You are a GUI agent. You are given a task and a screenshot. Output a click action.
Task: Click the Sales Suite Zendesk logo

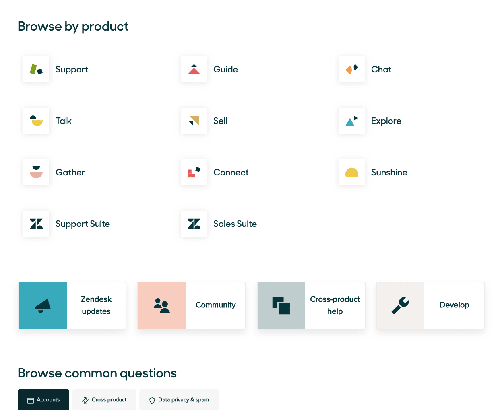(194, 224)
